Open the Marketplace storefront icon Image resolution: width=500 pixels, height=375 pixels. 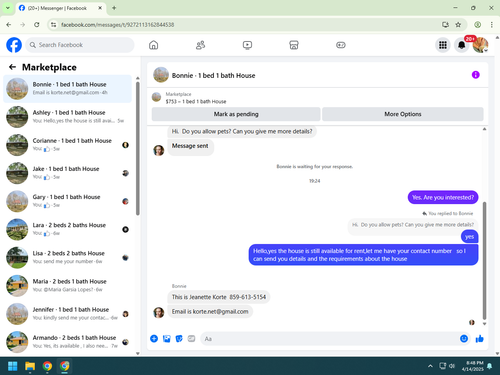click(294, 45)
